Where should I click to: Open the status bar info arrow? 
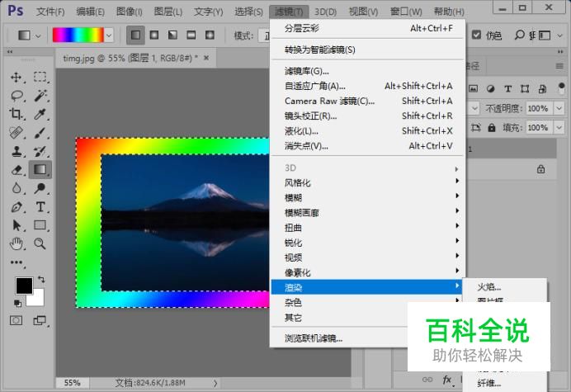click(x=215, y=383)
